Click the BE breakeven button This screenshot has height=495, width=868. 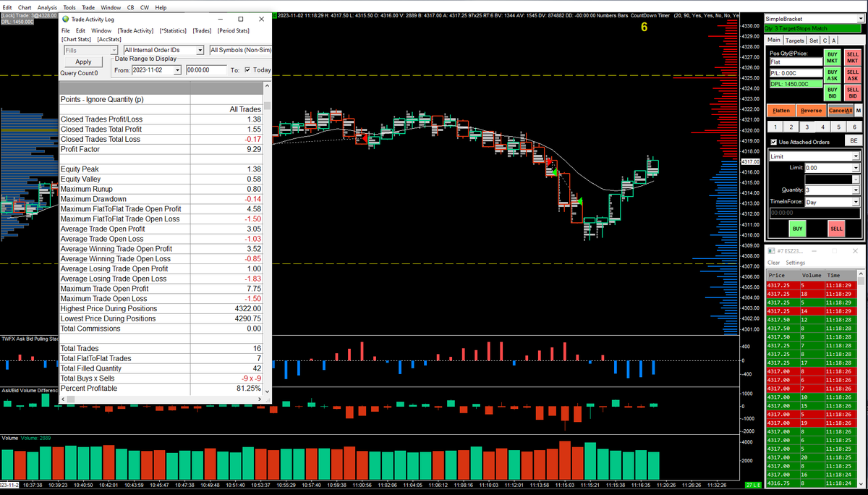[x=854, y=141]
